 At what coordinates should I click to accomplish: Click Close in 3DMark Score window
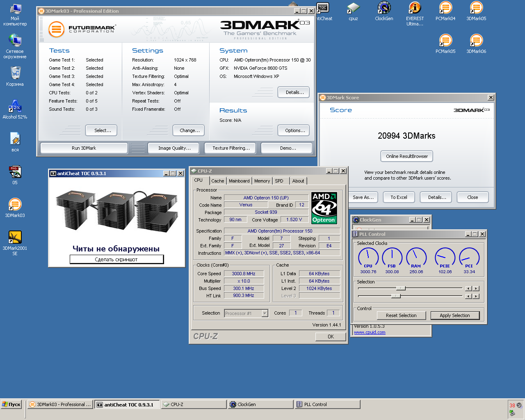[472, 197]
